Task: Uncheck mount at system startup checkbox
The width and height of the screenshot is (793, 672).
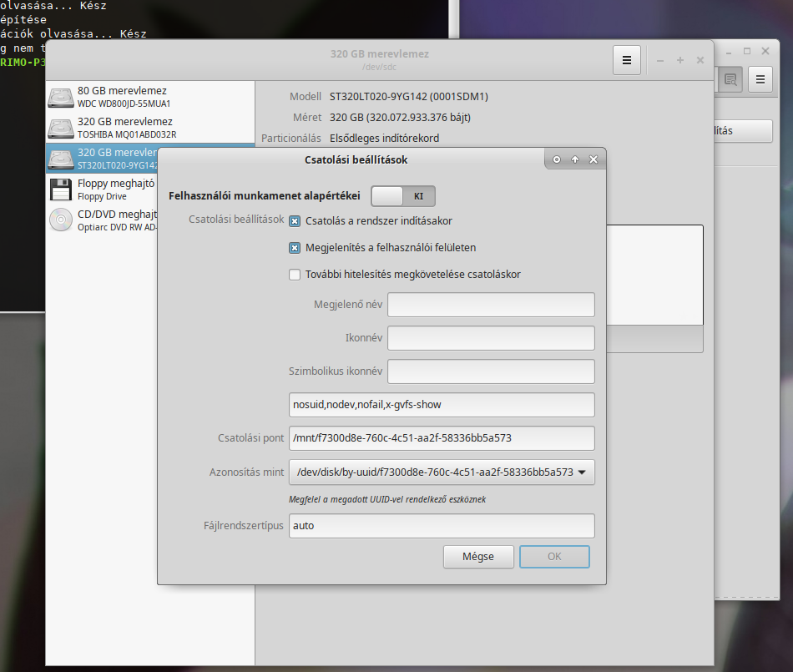Action: pos(295,221)
